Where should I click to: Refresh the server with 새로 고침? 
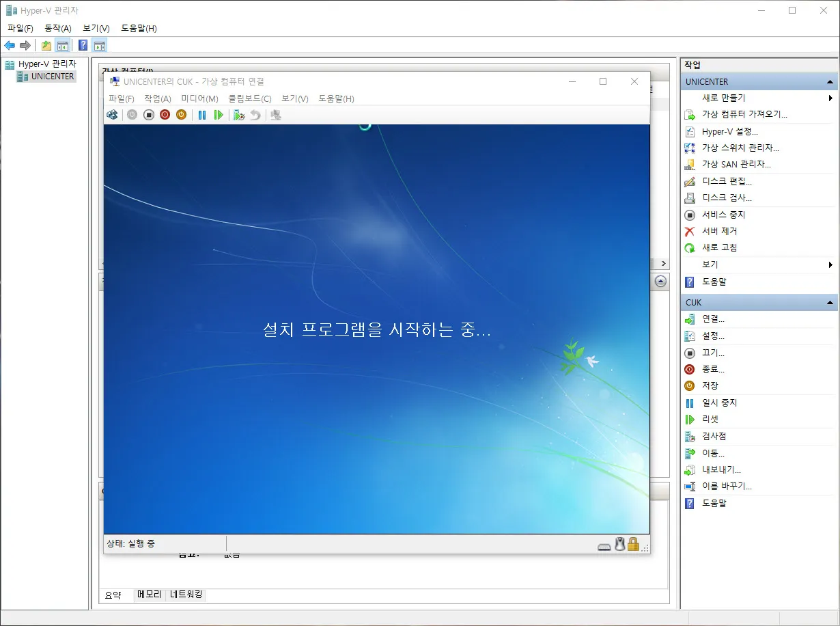pos(719,247)
